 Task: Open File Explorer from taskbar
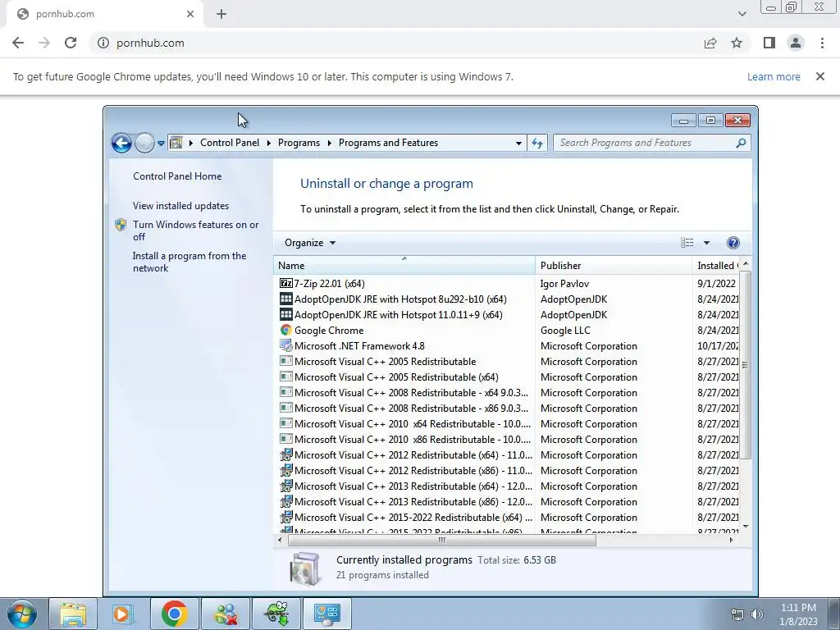73,614
